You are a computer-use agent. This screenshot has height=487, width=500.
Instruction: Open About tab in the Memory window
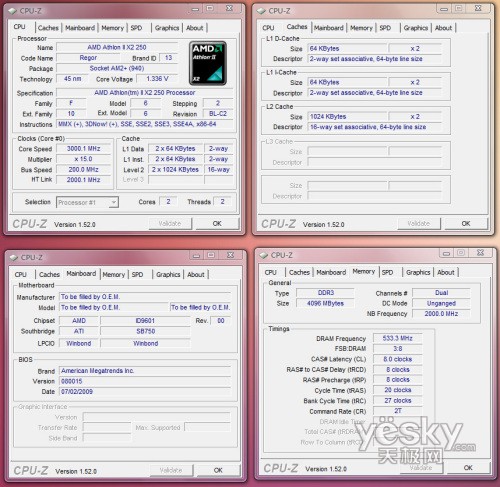[x=446, y=273]
